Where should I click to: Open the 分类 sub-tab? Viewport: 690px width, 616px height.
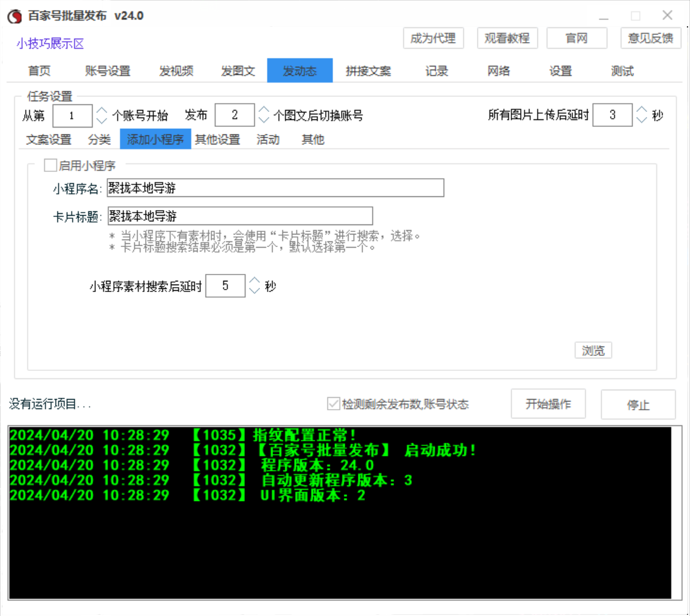coord(99,139)
